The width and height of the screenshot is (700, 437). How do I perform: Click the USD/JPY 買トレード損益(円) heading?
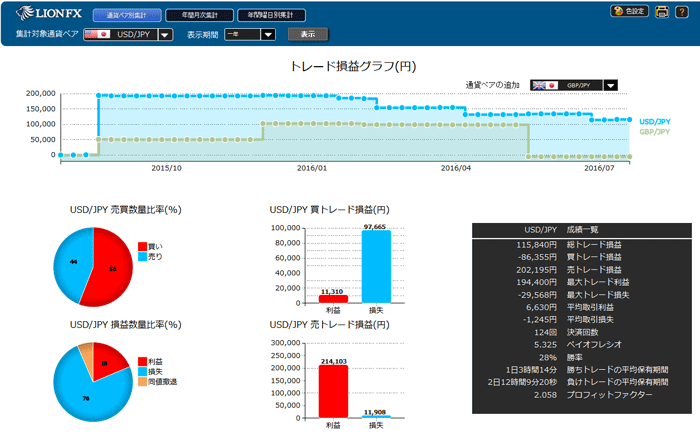329,210
